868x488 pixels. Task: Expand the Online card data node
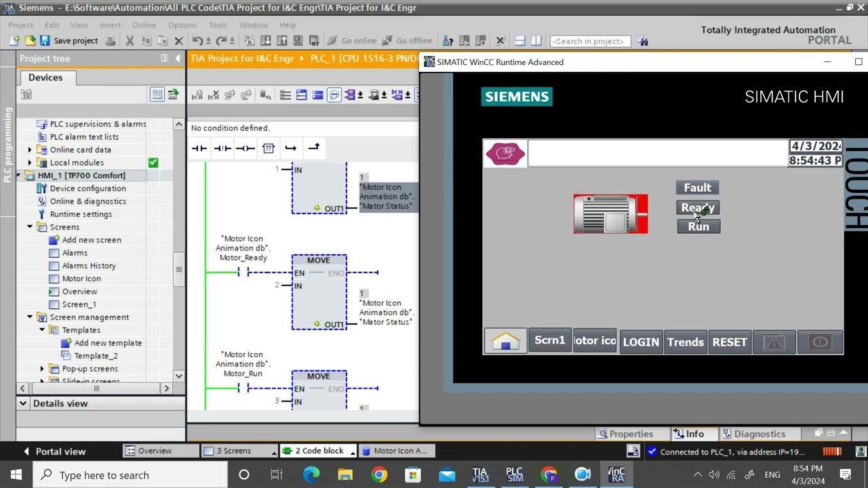tap(30, 150)
